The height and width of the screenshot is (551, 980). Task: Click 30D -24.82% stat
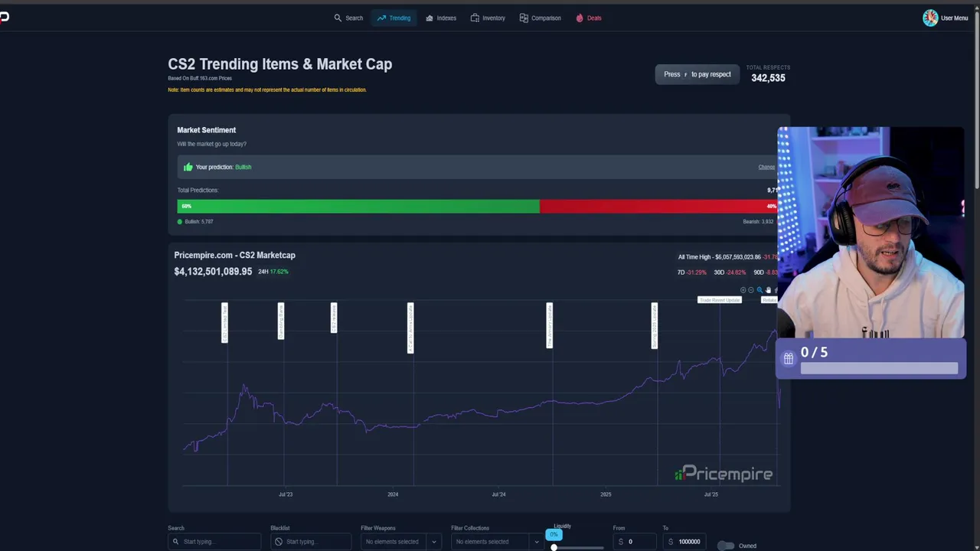[x=730, y=272]
